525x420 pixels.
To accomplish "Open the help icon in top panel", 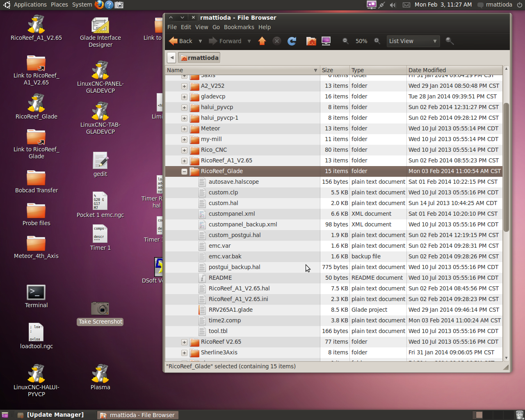I will click(x=109, y=5).
